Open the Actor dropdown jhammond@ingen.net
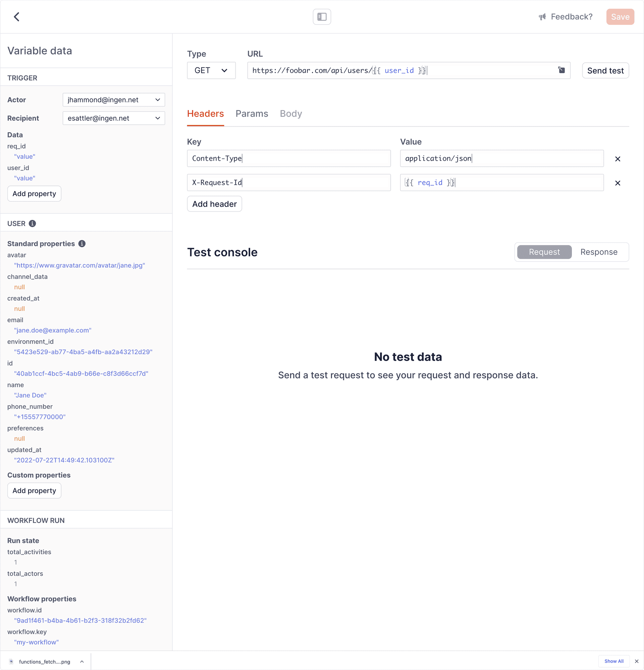Viewport: 644px width, 670px height. (114, 100)
